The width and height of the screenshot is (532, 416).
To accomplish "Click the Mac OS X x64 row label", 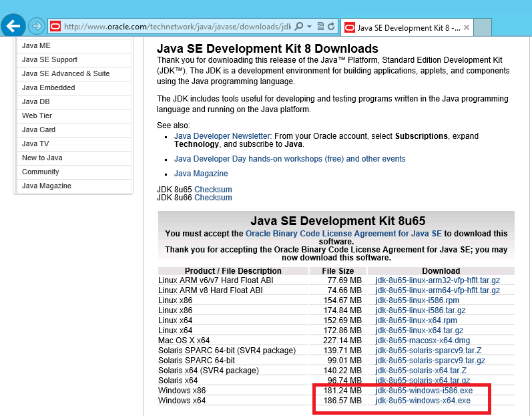I will coord(184,341).
